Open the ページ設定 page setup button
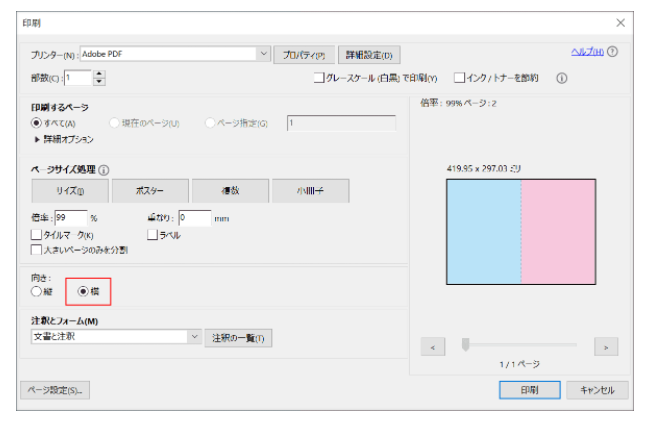This screenshot has height=422, width=647. coord(53,390)
